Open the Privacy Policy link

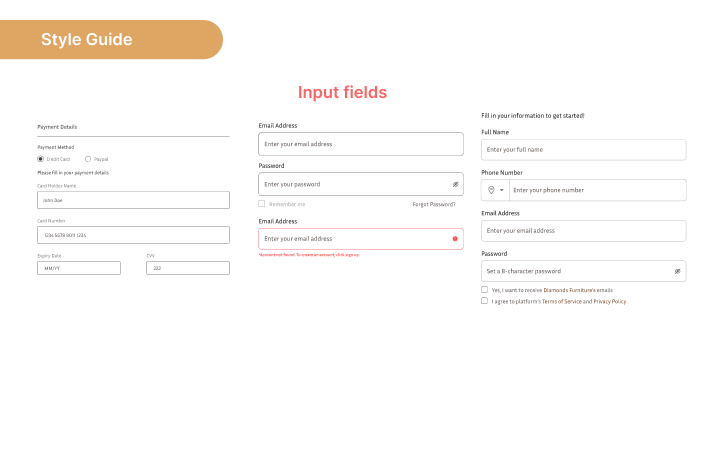[x=610, y=301]
